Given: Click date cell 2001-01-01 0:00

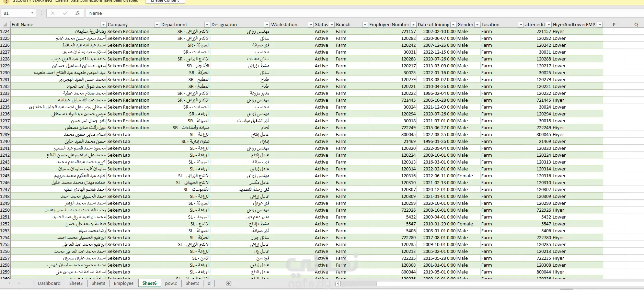Looking at the screenshot, I should pos(437,265).
